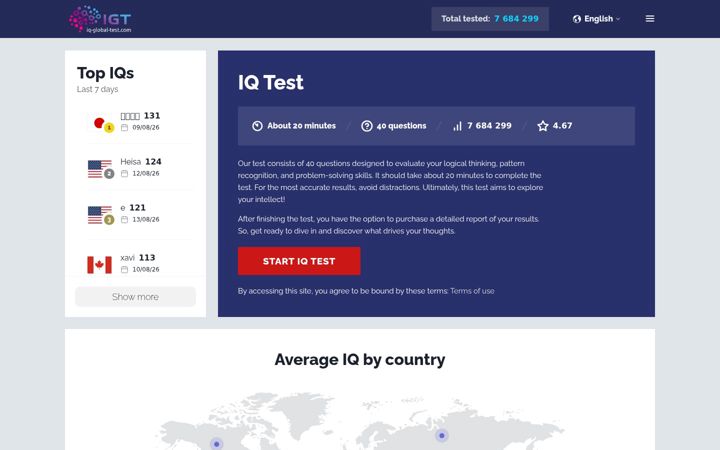The height and width of the screenshot is (450, 720).
Task: Click the US flag beside the 121 score
Action: pyautogui.click(x=100, y=214)
